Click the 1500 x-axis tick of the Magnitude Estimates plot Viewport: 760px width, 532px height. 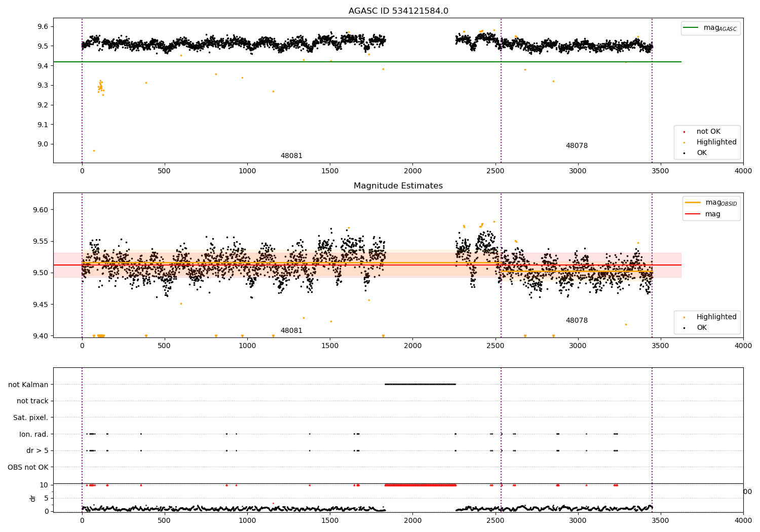pos(330,346)
